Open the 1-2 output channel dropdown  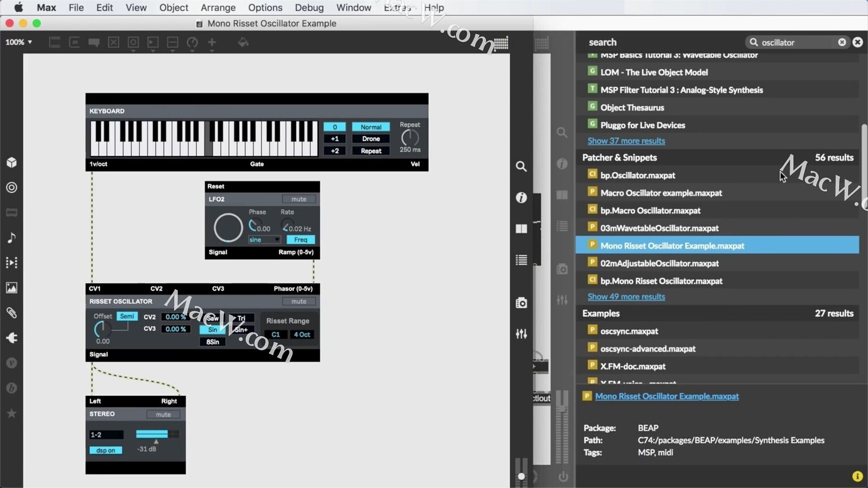point(106,434)
